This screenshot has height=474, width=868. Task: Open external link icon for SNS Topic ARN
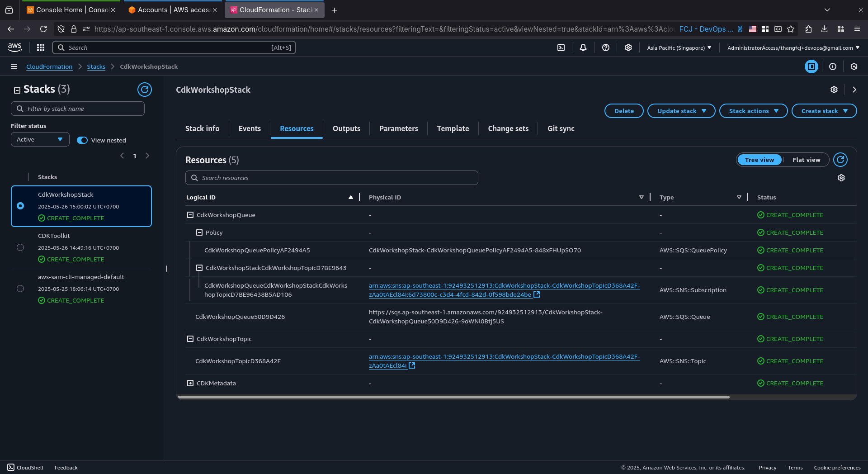(x=412, y=365)
